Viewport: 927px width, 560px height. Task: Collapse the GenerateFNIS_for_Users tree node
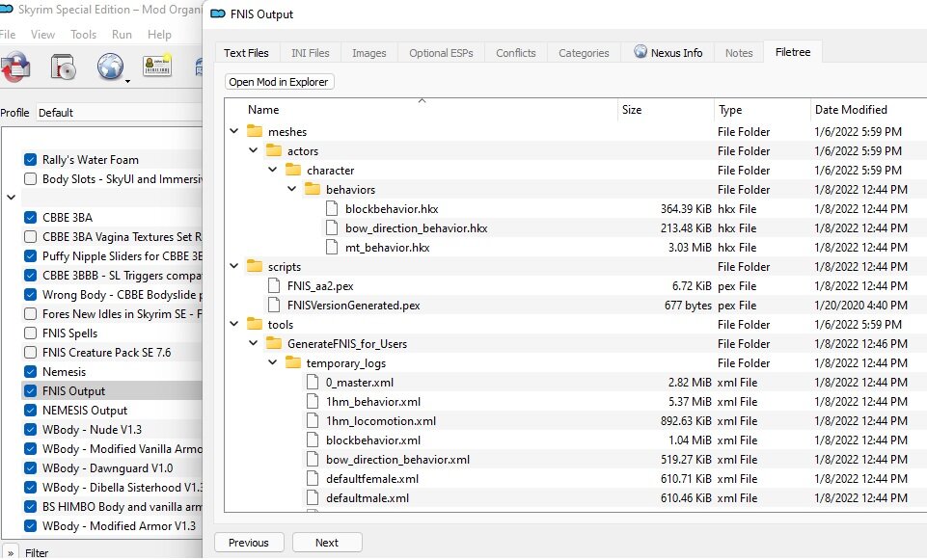(253, 342)
